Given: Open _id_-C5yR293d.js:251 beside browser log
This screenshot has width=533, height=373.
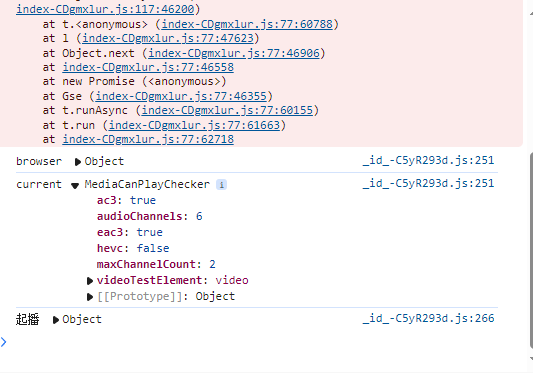Looking at the screenshot, I should (x=428, y=160).
